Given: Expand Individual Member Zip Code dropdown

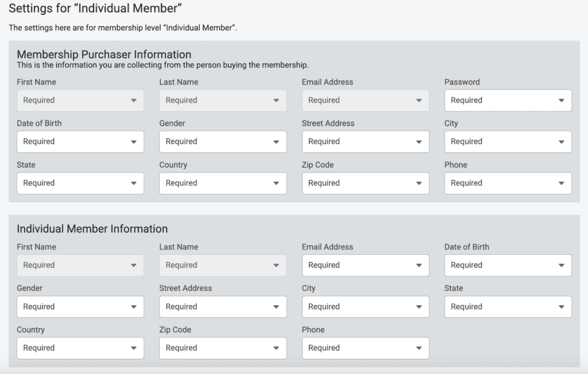Looking at the screenshot, I should click(223, 348).
